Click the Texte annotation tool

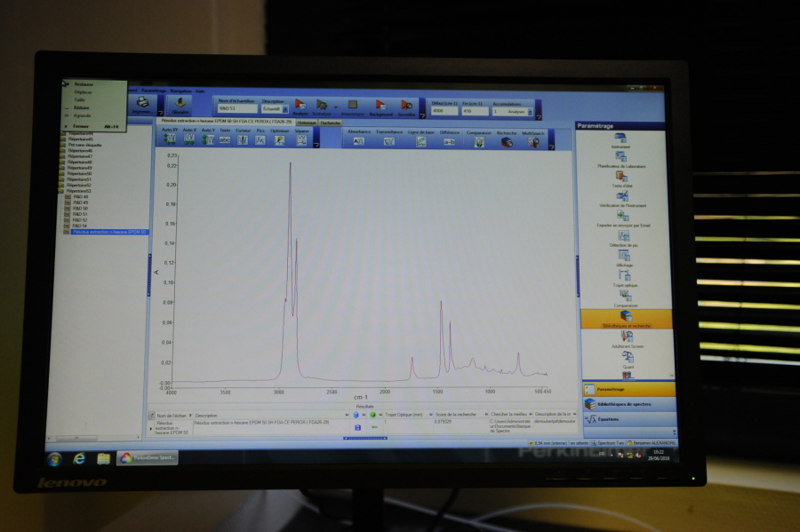(x=225, y=139)
